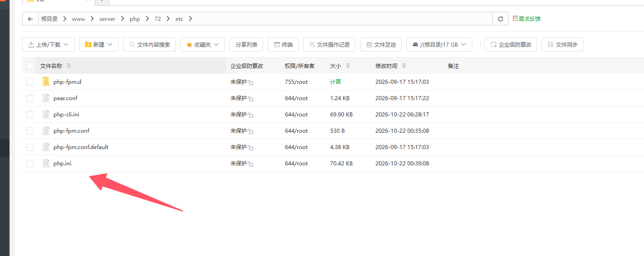Click the php-cli.ini file icon
644x256 pixels.
point(46,114)
